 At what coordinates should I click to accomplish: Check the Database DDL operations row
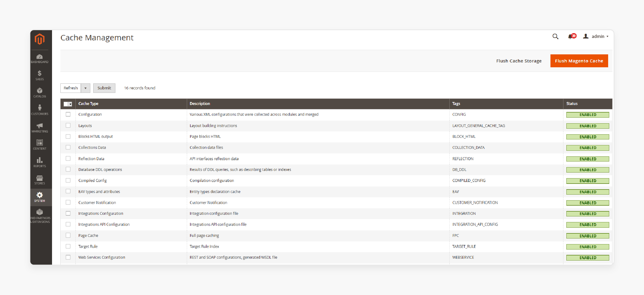click(x=68, y=169)
